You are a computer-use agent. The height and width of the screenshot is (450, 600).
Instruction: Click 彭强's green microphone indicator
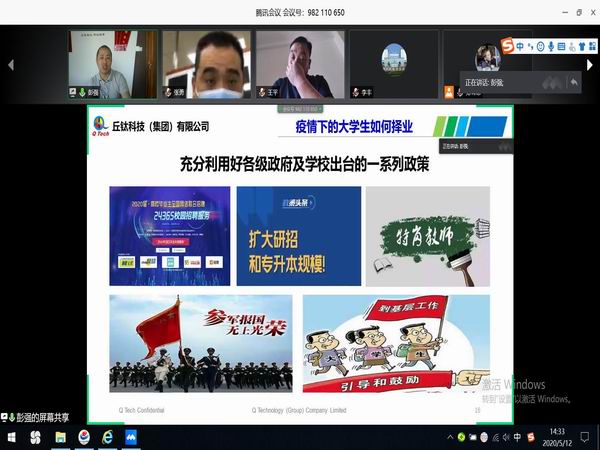(82, 92)
